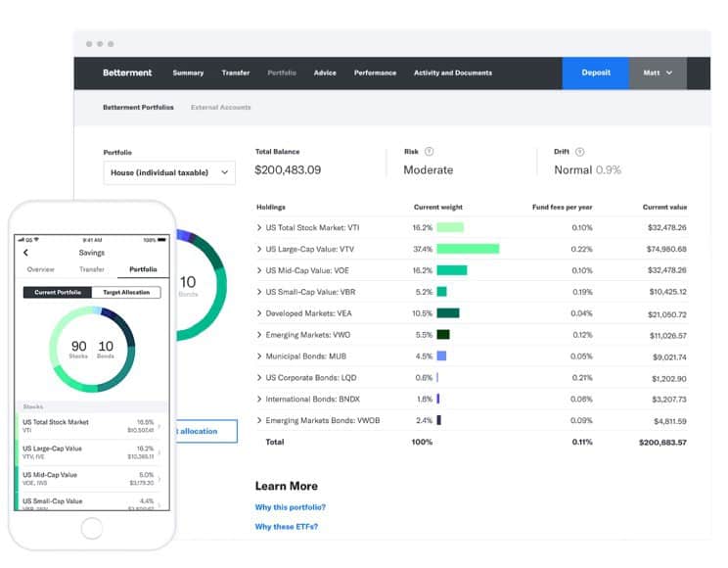
Task: Expand the Emerging Markets Bonds: VWOB row
Action: click(259, 420)
